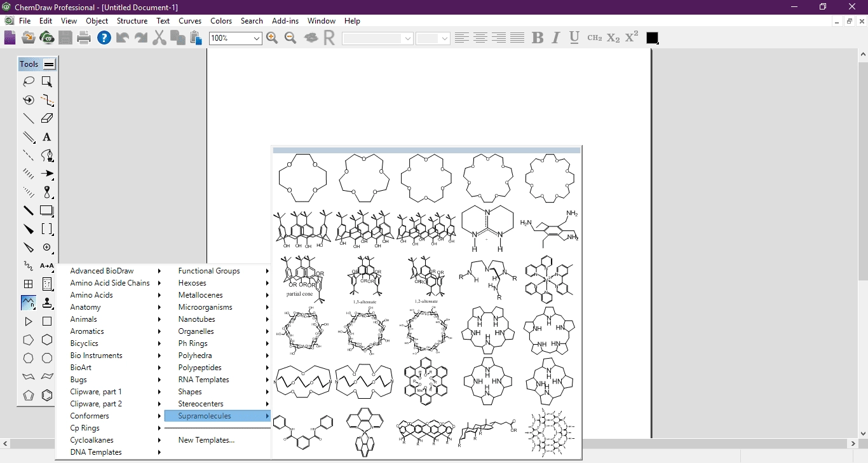Toggle Superscript formatting
Image resolution: width=868 pixels, height=463 pixels.
(x=631, y=38)
